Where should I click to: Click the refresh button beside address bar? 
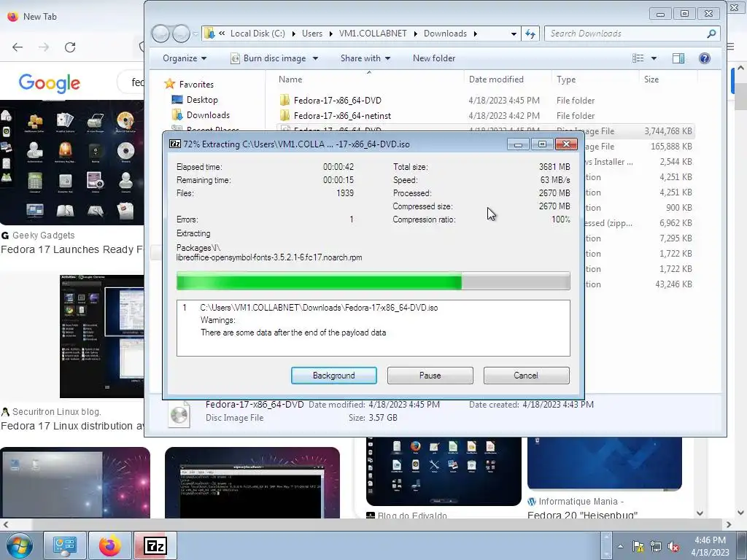click(530, 34)
